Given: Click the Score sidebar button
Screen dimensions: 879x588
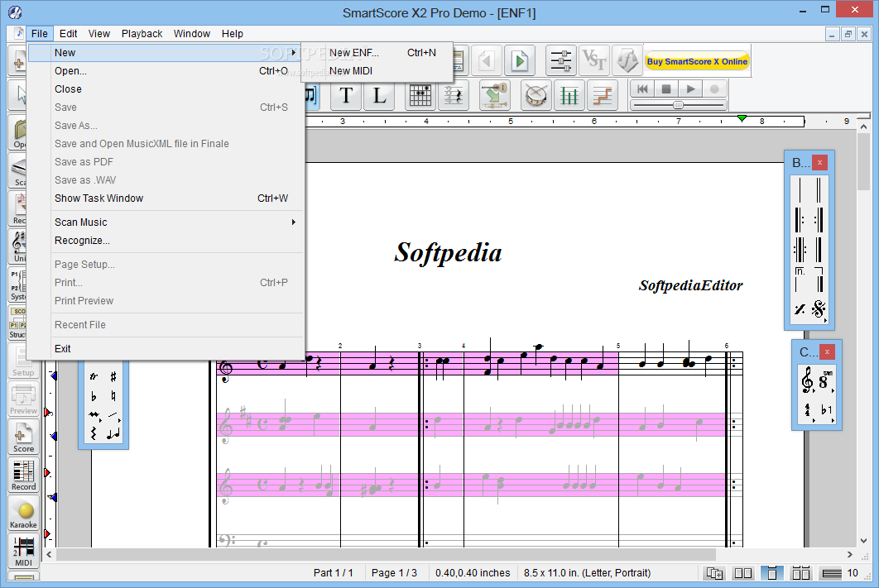Looking at the screenshot, I should [23, 438].
